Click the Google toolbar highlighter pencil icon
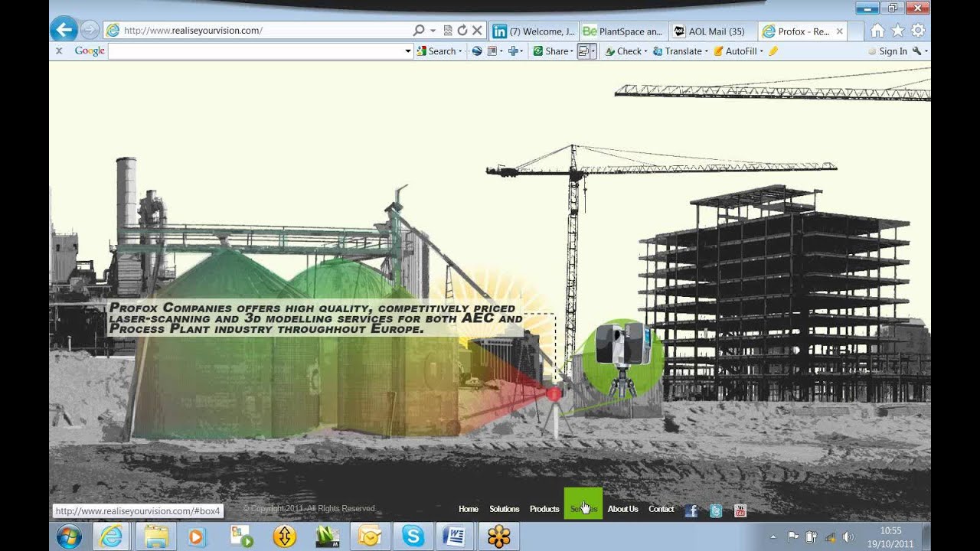This screenshot has width=980, height=551. point(773,51)
